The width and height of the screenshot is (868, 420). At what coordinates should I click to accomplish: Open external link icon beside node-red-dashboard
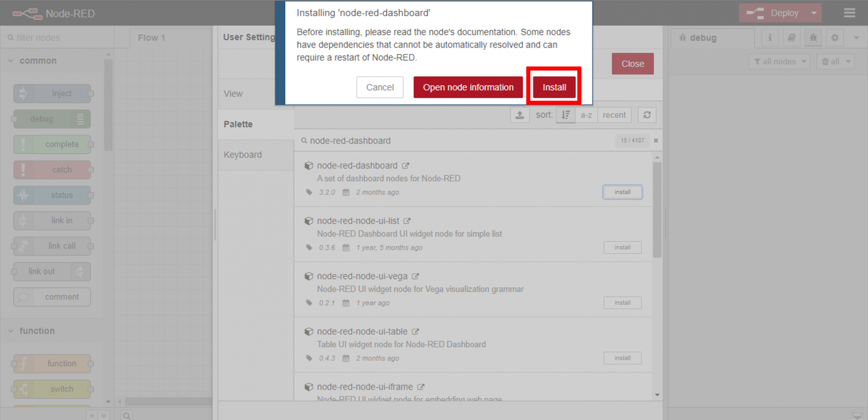point(406,166)
